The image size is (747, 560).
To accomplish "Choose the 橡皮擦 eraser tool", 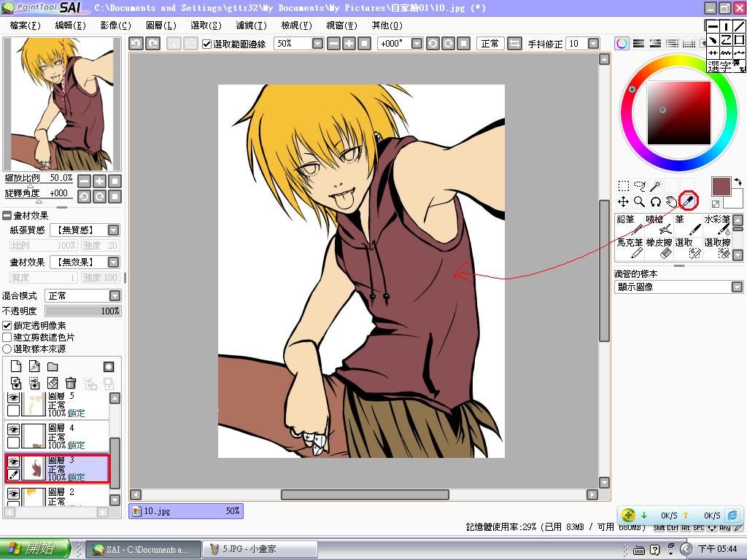I will 659,249.
